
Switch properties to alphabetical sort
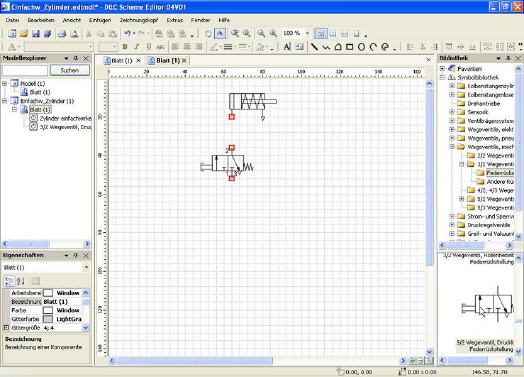(21, 281)
